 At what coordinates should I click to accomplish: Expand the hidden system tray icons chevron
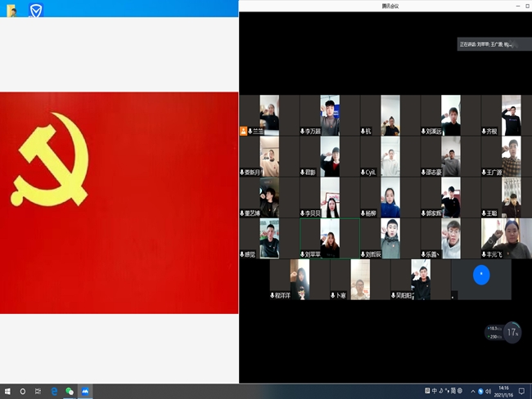coord(473,392)
